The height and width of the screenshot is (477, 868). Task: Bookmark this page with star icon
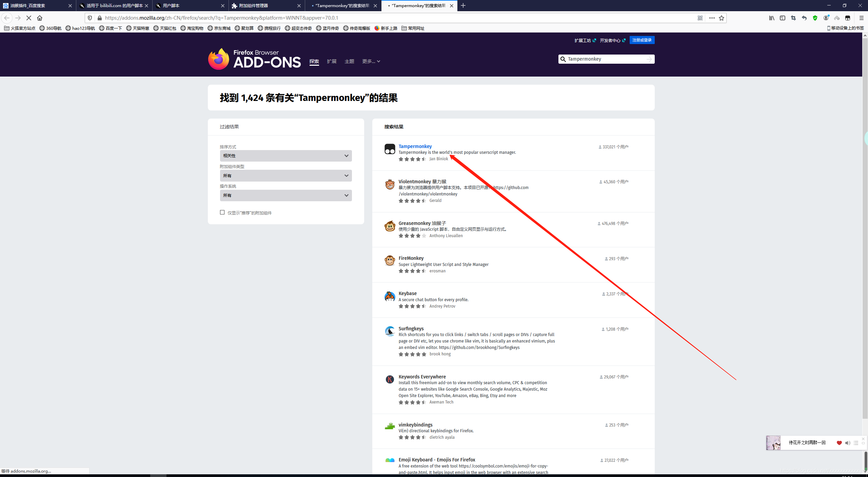click(722, 18)
